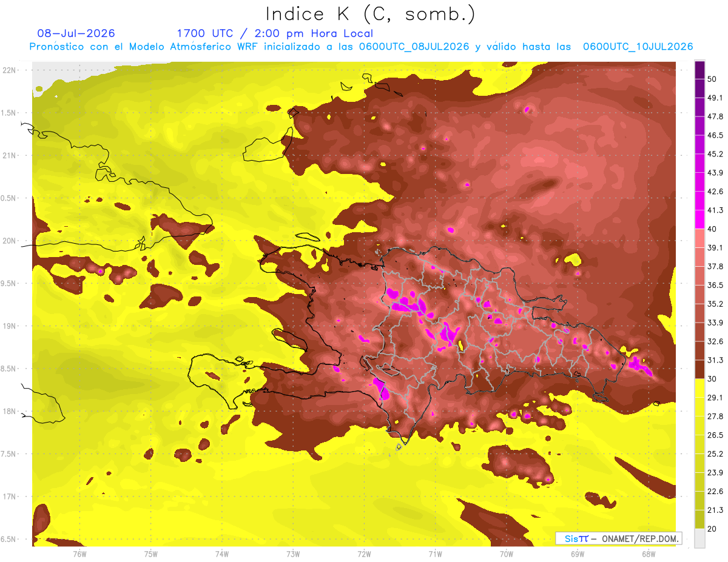Pick the salmon pink swatch between 39.1 and 40
Image resolution: width=728 pixels, height=562 pixels.
pos(699,238)
